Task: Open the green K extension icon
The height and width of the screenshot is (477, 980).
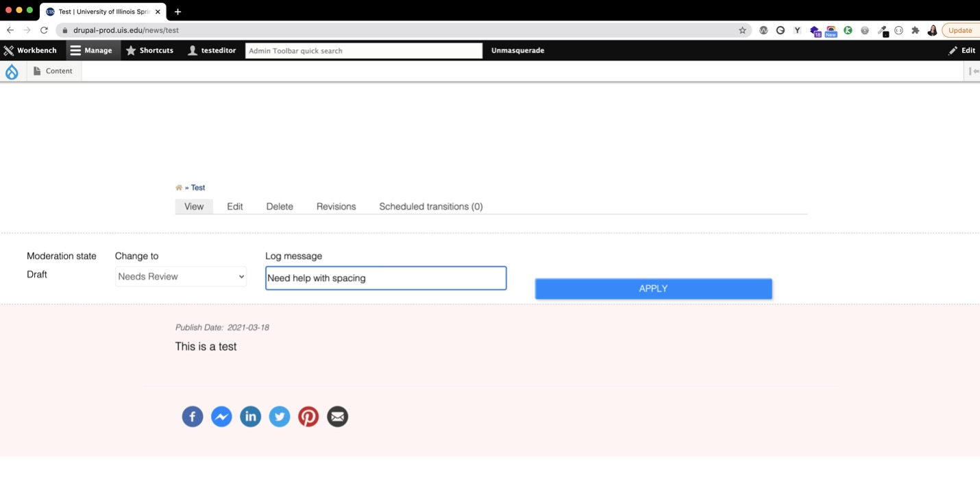Action: [x=848, y=30]
